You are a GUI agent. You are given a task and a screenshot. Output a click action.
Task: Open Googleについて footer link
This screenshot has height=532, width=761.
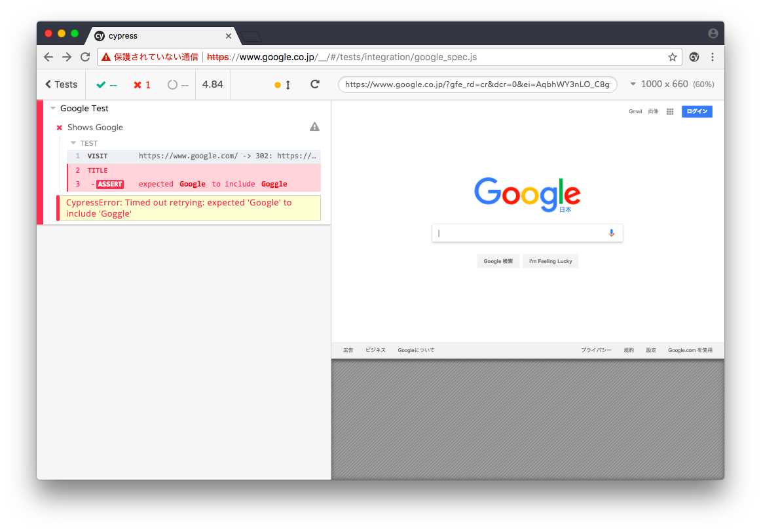click(416, 350)
